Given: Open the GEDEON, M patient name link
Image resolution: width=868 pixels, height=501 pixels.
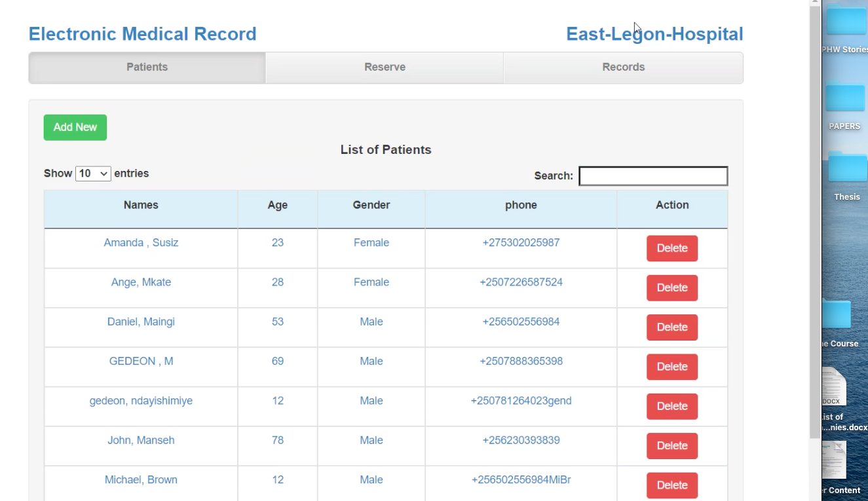Looking at the screenshot, I should pyautogui.click(x=141, y=362).
